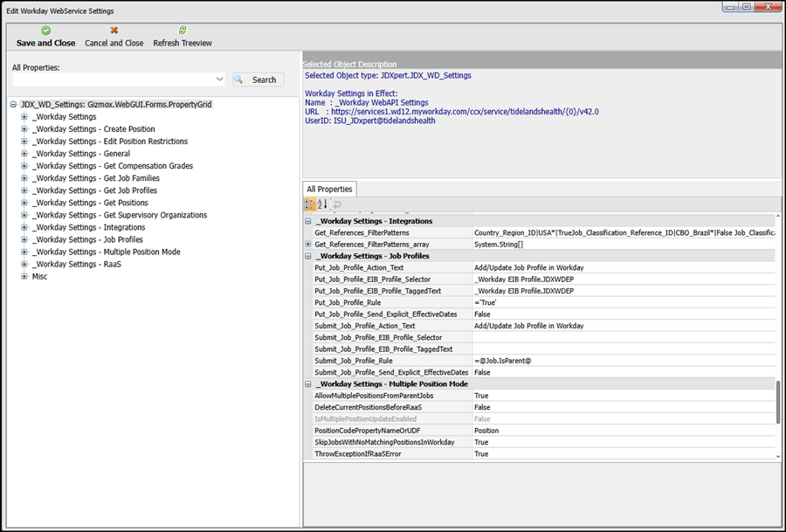Click the Submit_Job_Profile_EIB_Profile_TaggedText empty value cell
The height and width of the screenshot is (532, 786).
tap(624, 349)
